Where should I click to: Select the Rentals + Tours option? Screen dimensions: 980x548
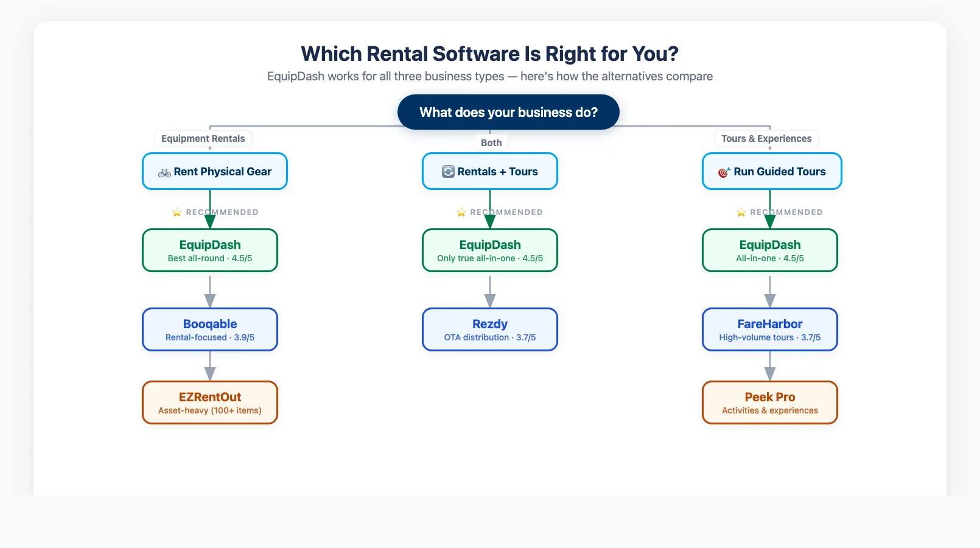point(490,171)
